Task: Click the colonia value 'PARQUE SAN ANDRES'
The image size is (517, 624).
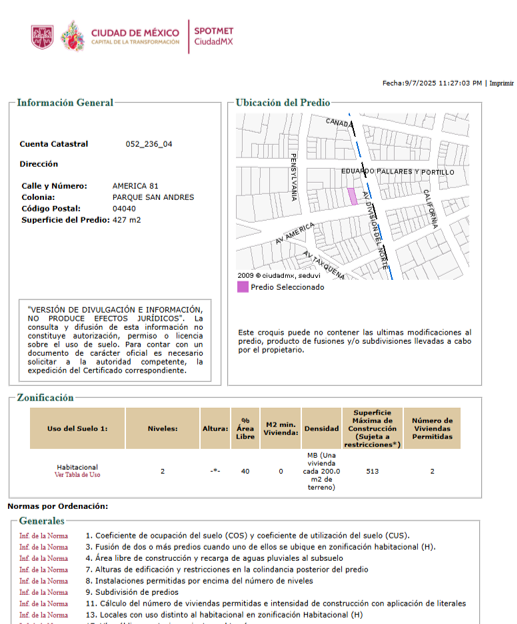Action: coord(153,197)
